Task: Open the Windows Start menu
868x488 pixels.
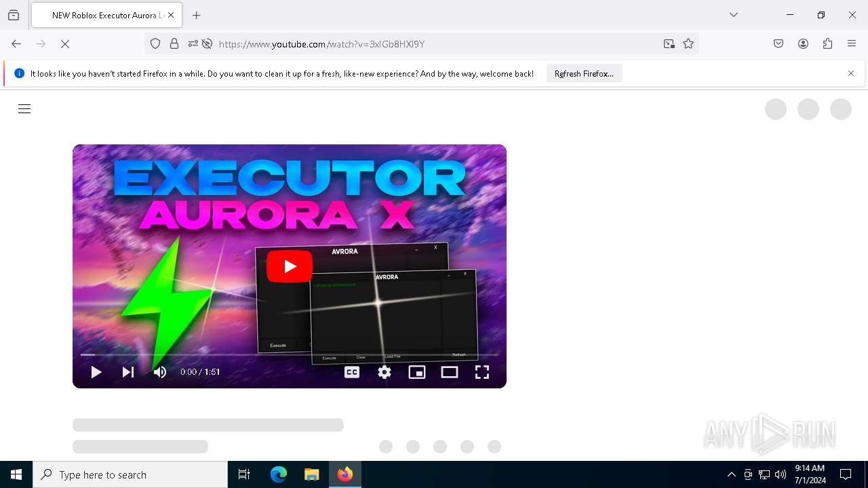Action: (16, 474)
